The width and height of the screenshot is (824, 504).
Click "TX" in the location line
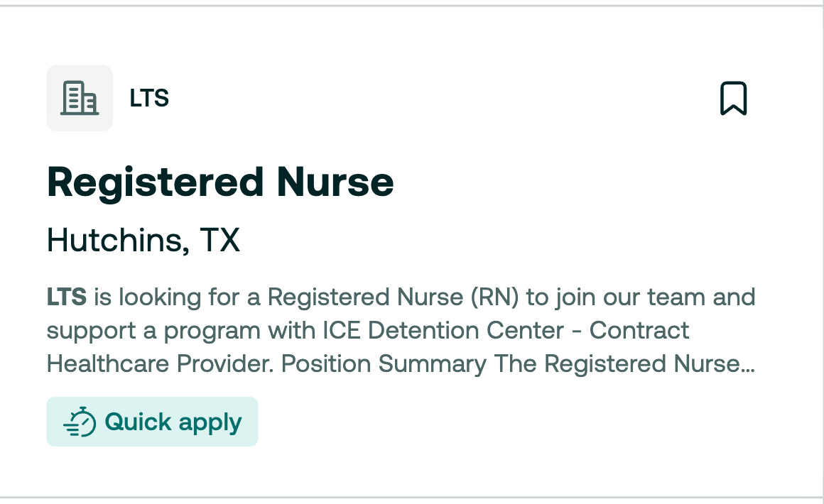point(219,241)
